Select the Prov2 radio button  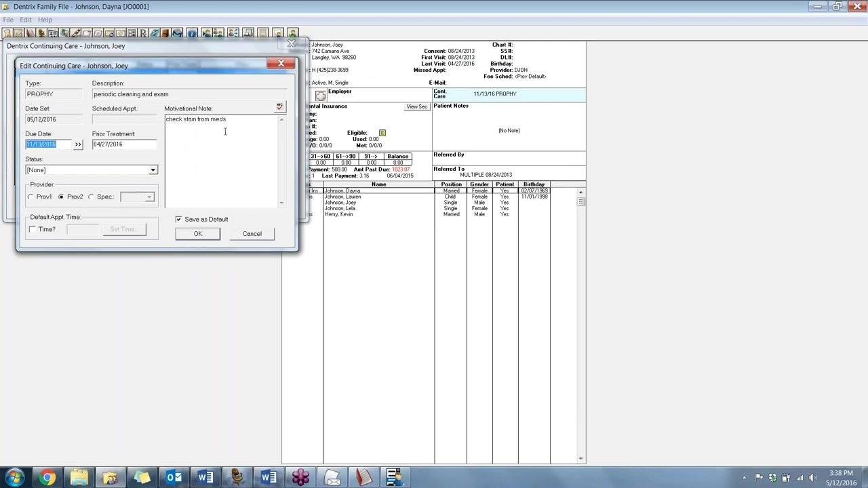click(61, 197)
